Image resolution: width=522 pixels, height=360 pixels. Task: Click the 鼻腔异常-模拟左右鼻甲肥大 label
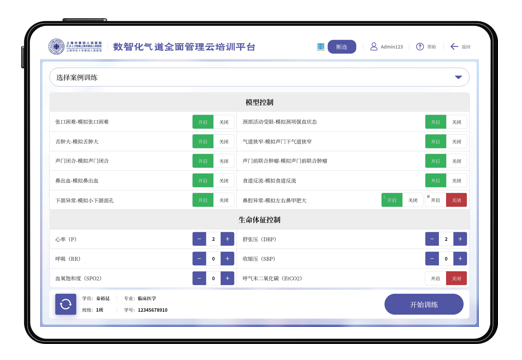tap(274, 201)
